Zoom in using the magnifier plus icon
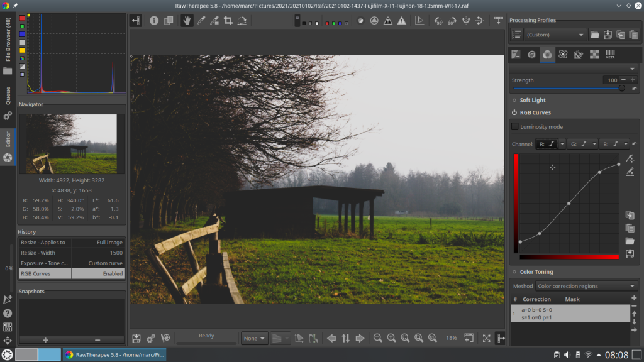644x362 pixels. pyautogui.click(x=391, y=338)
